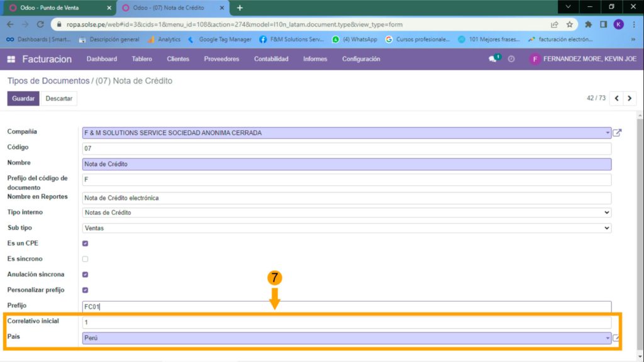Screen dimensions: 644x362
Task: Reload the page with browser refresh icon
Action: pyautogui.click(x=40, y=25)
